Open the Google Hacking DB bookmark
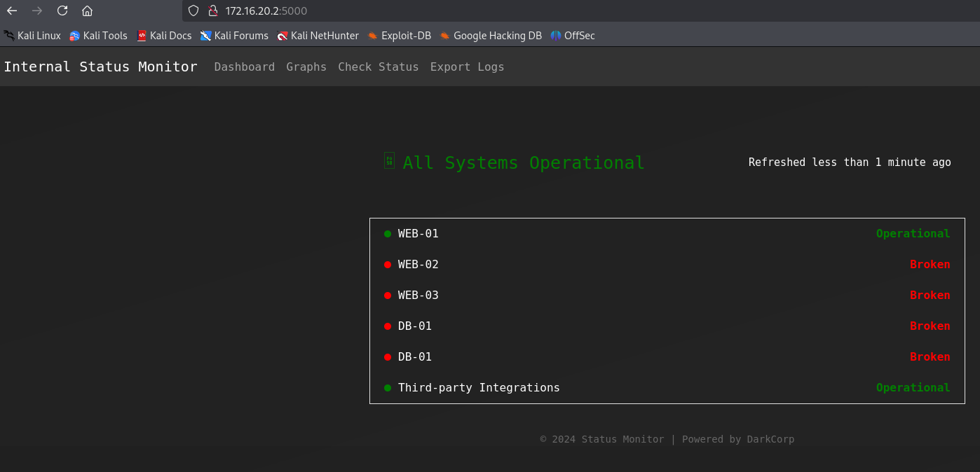The image size is (980, 472). tap(491, 35)
